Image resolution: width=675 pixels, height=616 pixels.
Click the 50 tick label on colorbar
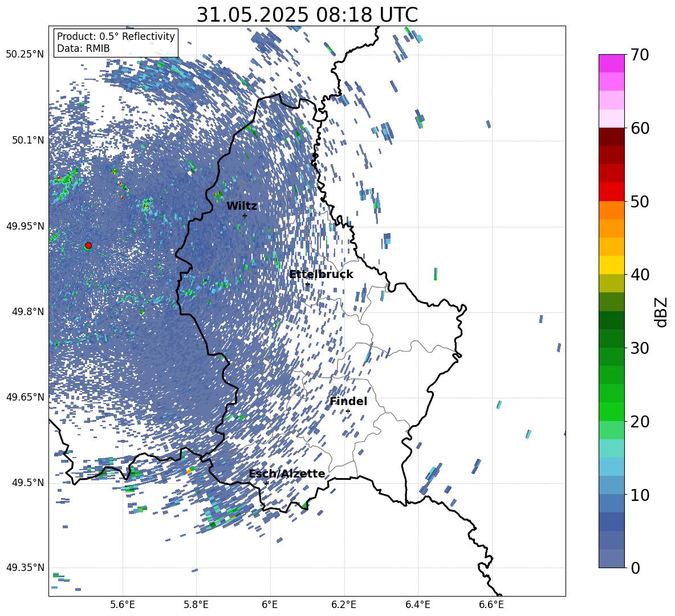click(x=640, y=202)
